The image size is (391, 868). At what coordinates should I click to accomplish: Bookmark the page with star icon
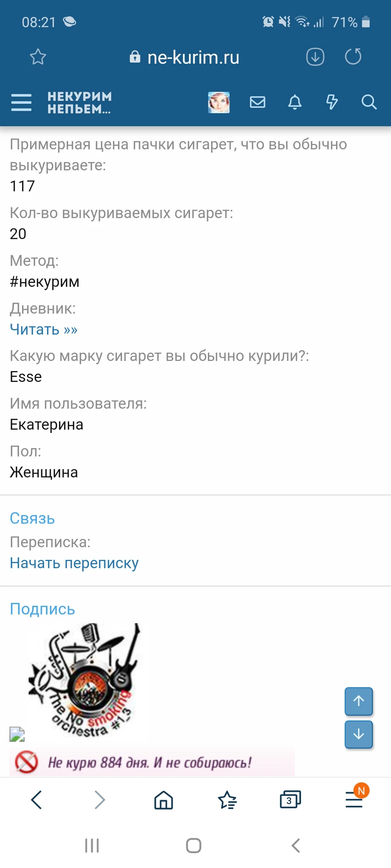[38, 57]
